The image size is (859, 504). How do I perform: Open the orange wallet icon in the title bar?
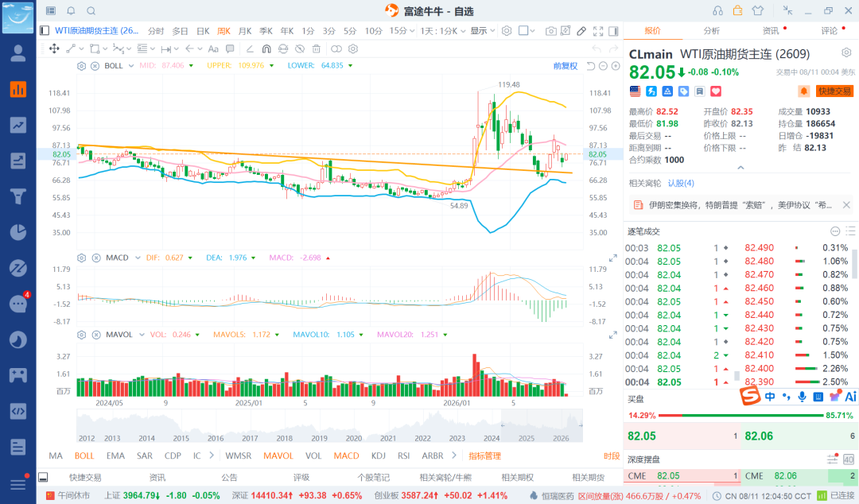click(x=738, y=10)
